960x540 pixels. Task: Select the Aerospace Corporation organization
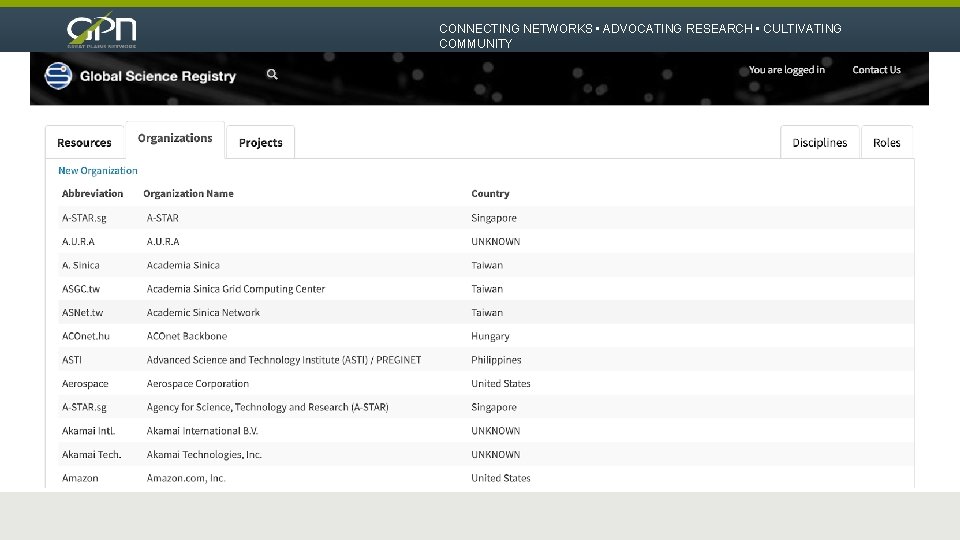pyautogui.click(x=198, y=384)
